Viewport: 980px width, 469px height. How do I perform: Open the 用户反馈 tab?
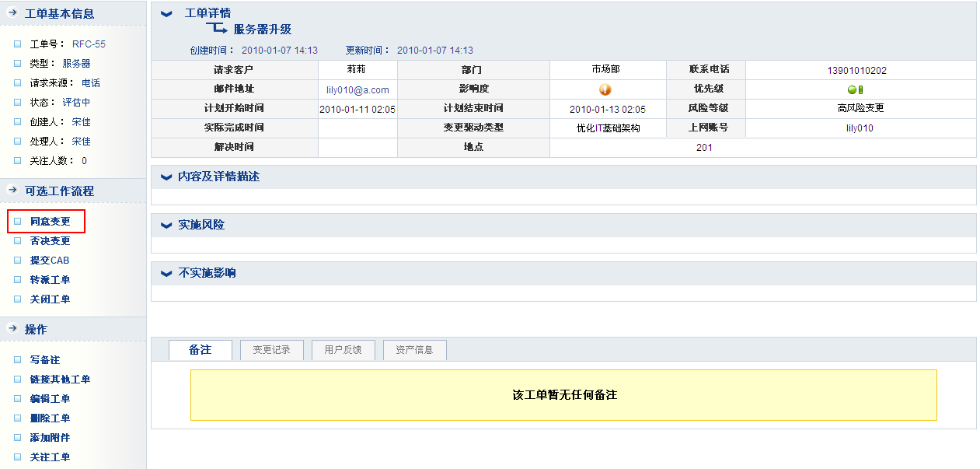click(x=343, y=350)
